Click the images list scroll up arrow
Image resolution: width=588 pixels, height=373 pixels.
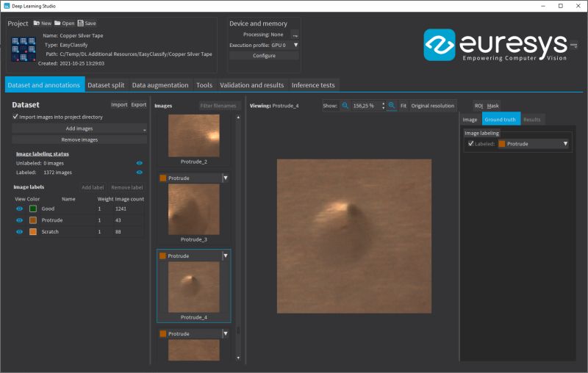click(x=238, y=117)
